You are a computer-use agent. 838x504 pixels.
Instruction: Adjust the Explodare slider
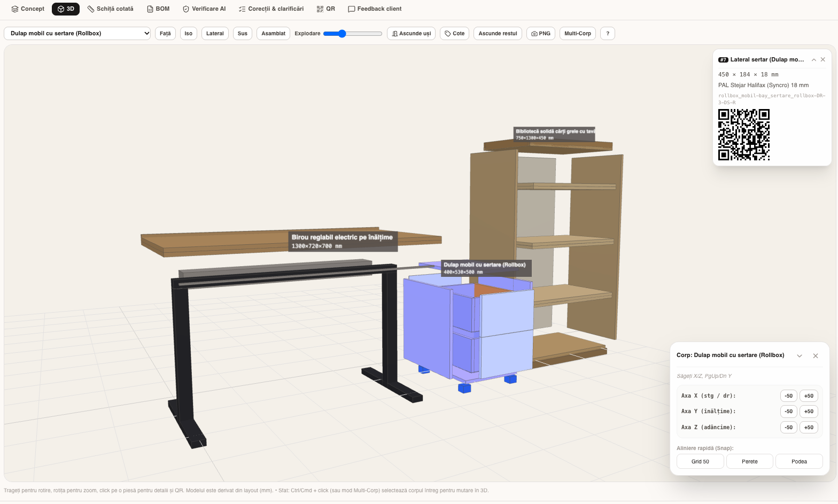pyautogui.click(x=353, y=34)
